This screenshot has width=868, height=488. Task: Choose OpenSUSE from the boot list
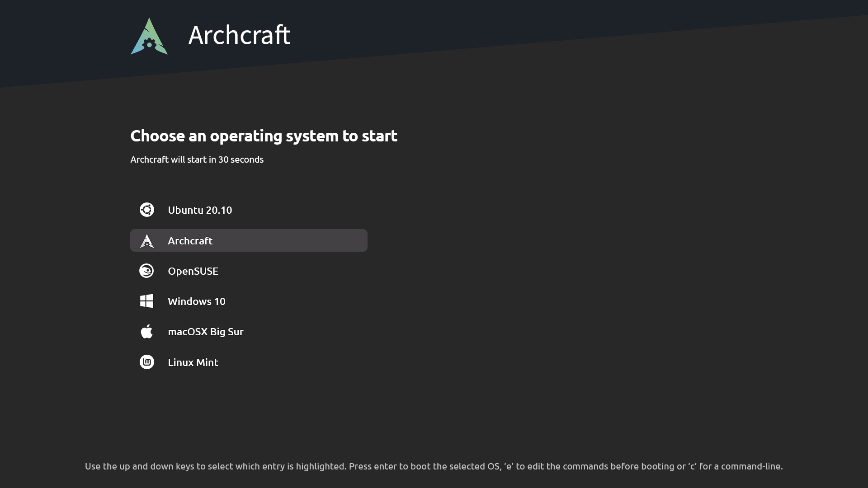pos(249,271)
